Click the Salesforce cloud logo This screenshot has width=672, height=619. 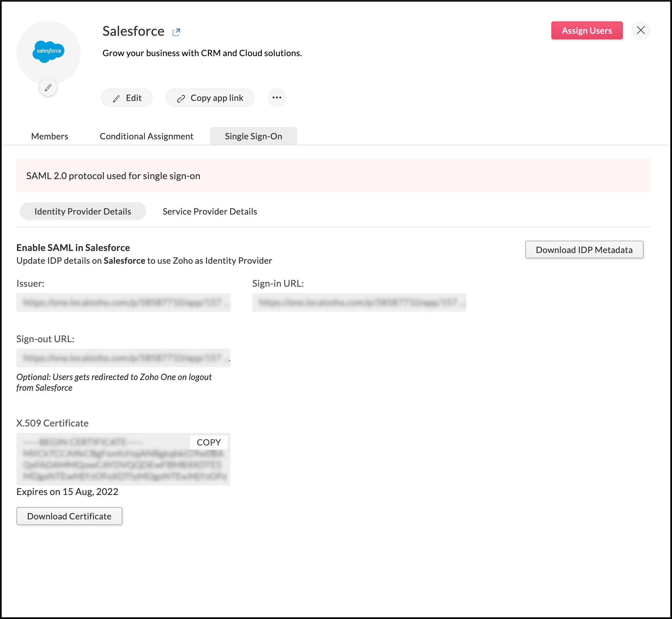coord(48,51)
